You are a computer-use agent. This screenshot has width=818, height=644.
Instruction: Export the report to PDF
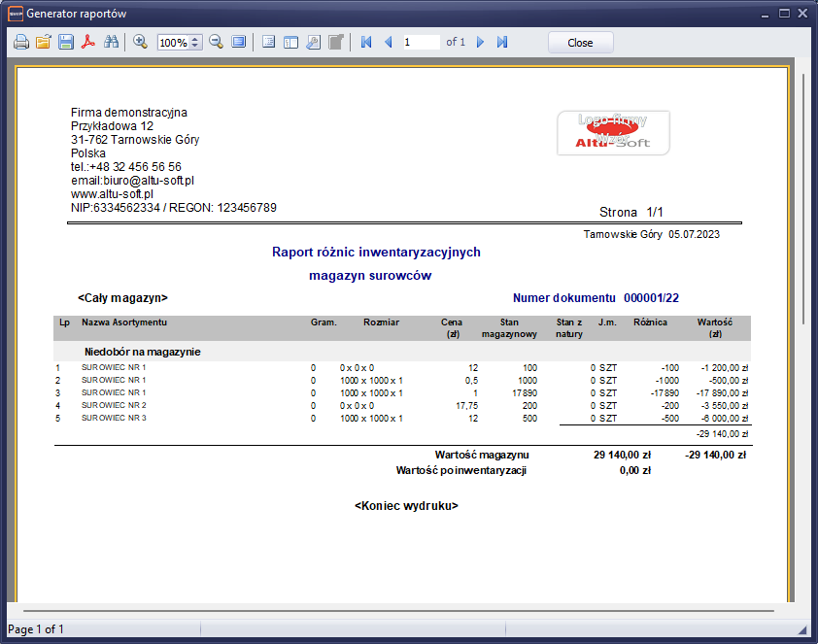(88, 43)
